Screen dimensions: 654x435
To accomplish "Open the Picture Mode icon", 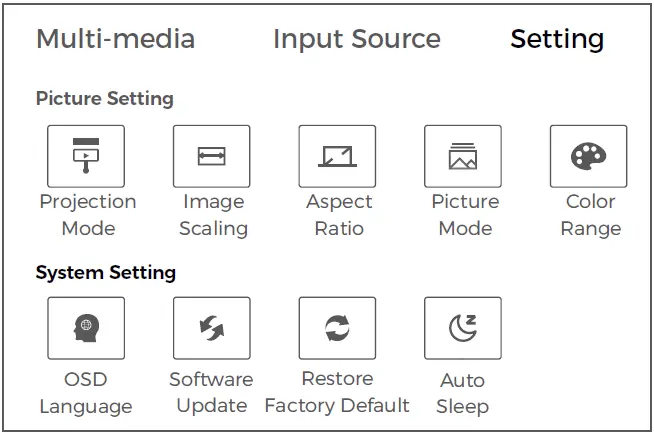I will [463, 156].
